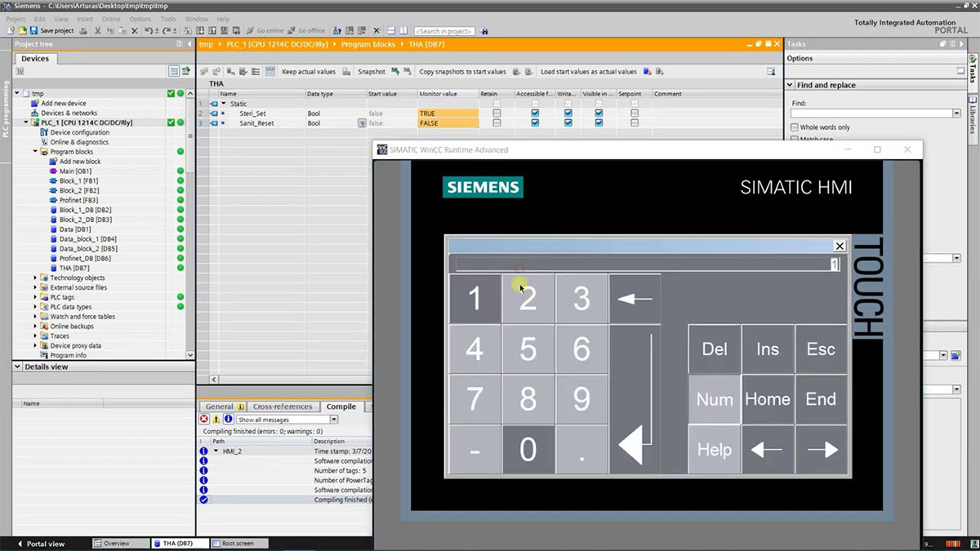
Task: Open the Find field dropdown arrow
Action: click(x=955, y=113)
